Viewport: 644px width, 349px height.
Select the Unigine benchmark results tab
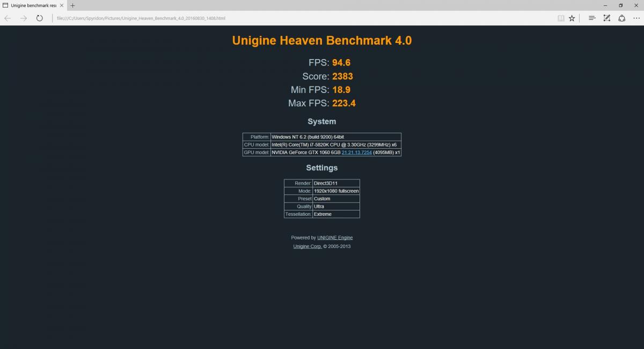33,5
